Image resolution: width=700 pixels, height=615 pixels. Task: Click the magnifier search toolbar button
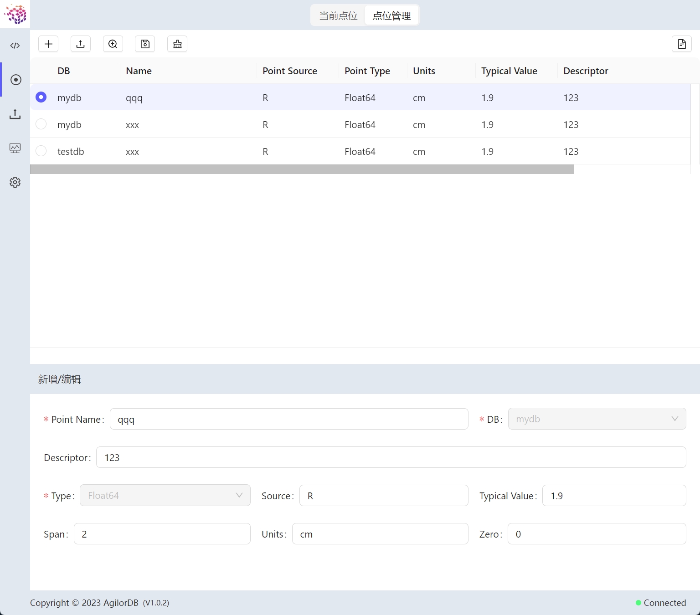[113, 44]
